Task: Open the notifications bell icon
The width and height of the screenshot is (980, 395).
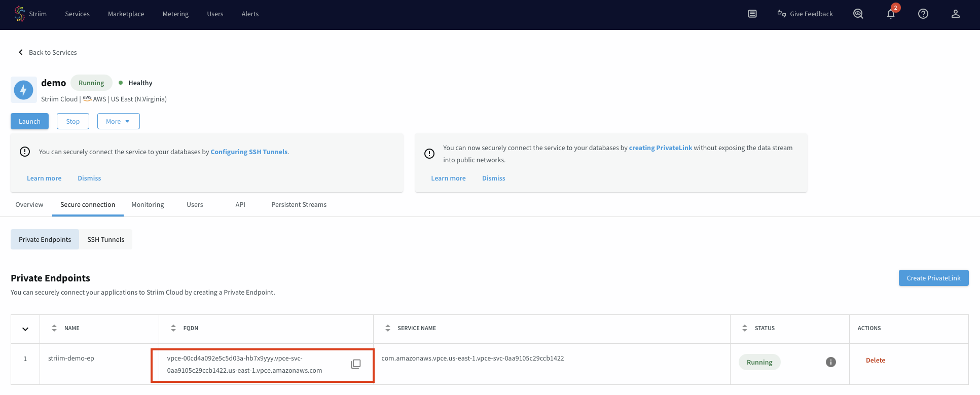Action: click(890, 14)
